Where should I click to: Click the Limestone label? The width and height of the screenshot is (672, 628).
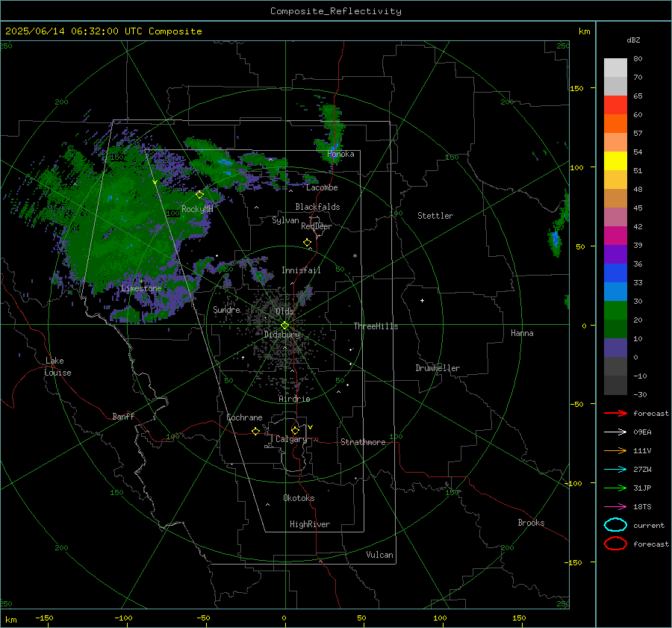pyautogui.click(x=141, y=288)
